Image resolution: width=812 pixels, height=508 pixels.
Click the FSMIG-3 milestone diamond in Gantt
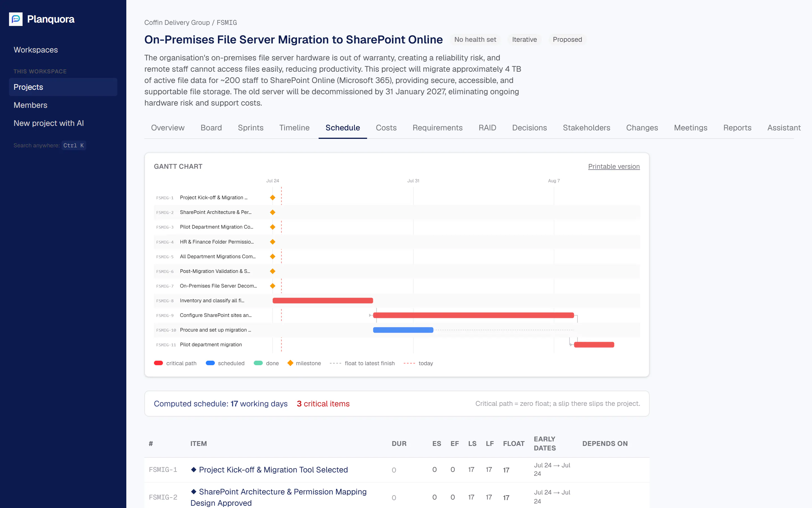tap(272, 227)
